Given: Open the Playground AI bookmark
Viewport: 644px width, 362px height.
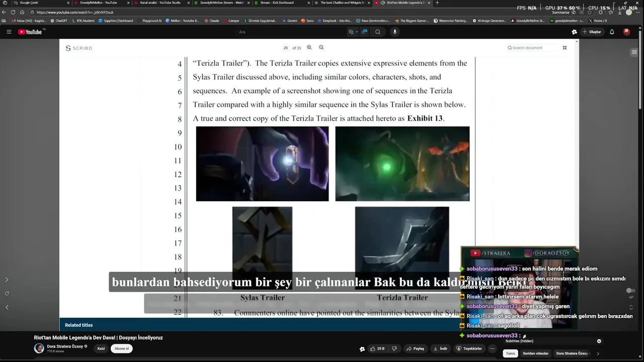Looking at the screenshot, I should point(150,21).
